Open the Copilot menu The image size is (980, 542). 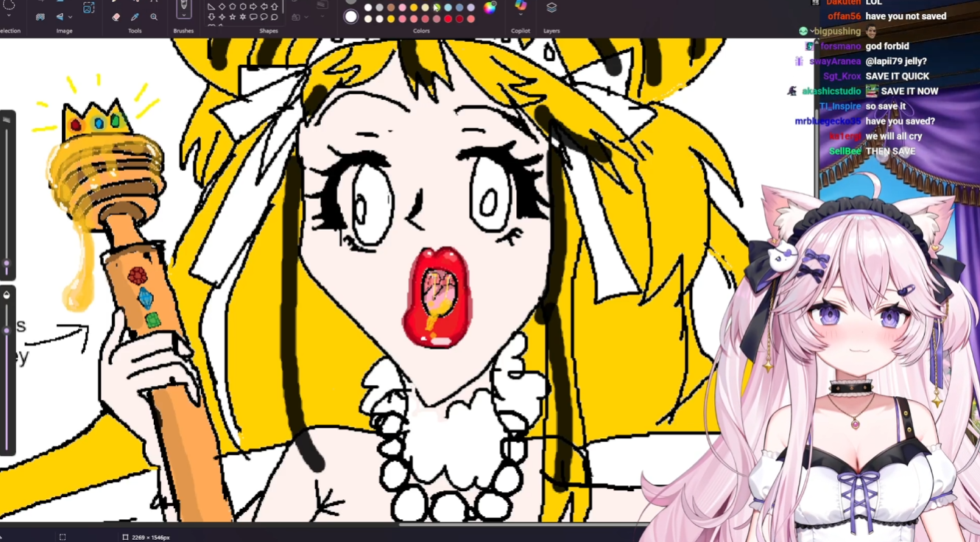521,7
